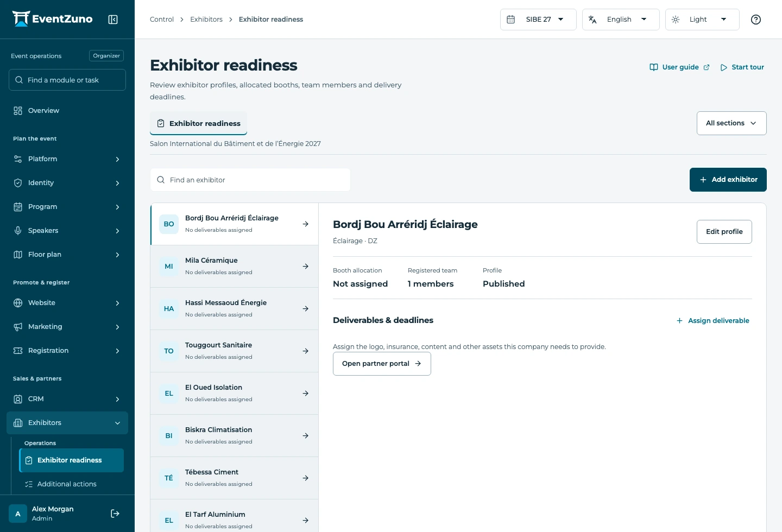The image size is (782, 532).
Task: Open arrow for Bordj Bou Arréridj Éclairage row
Action: click(x=306, y=224)
